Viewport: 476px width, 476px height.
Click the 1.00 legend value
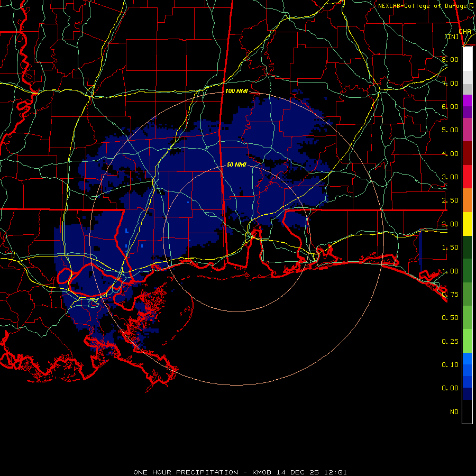(450, 271)
